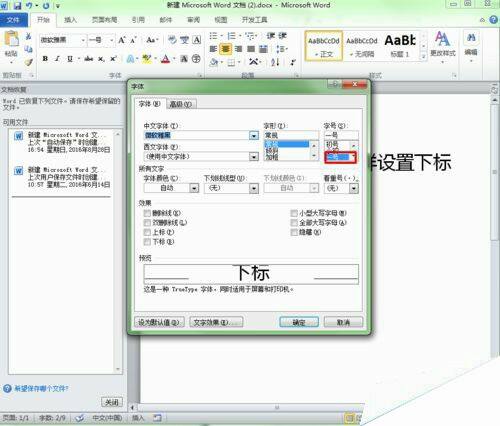The image size is (500, 426).
Task: Select center alignment in paragraph group
Action: pyautogui.click(x=225, y=49)
